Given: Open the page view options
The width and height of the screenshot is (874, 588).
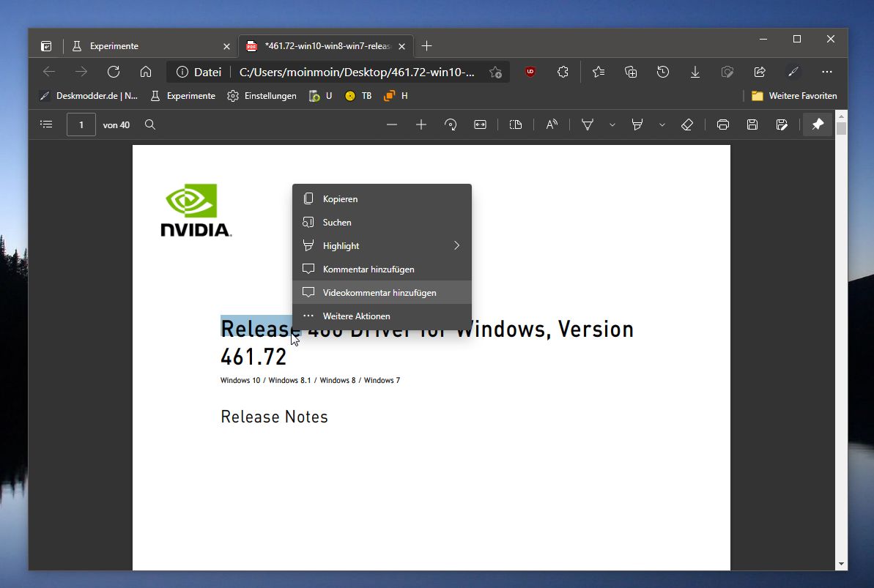Looking at the screenshot, I should point(516,124).
